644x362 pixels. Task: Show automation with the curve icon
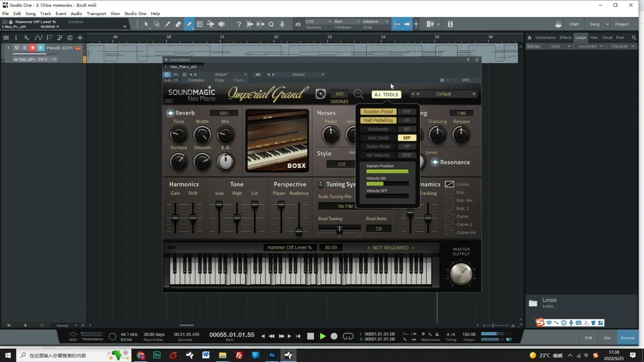coord(38,38)
